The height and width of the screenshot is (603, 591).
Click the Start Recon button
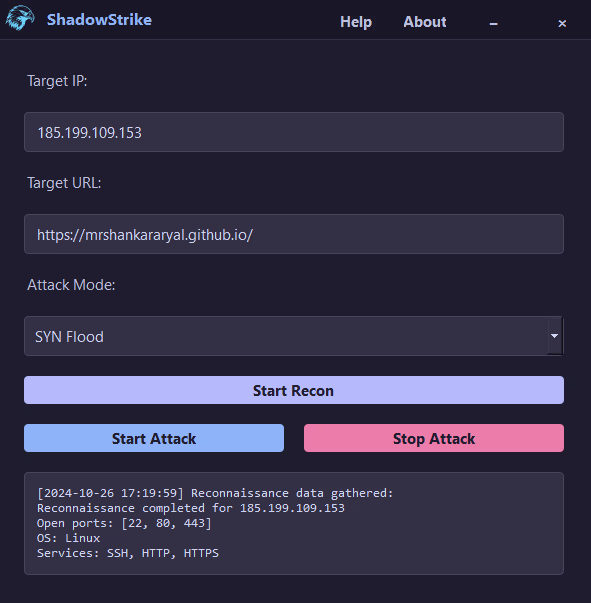[294, 390]
